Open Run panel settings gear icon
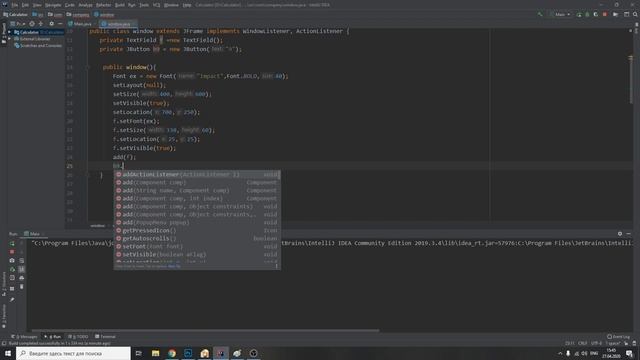This screenshot has width=640, height=360. 620,234
